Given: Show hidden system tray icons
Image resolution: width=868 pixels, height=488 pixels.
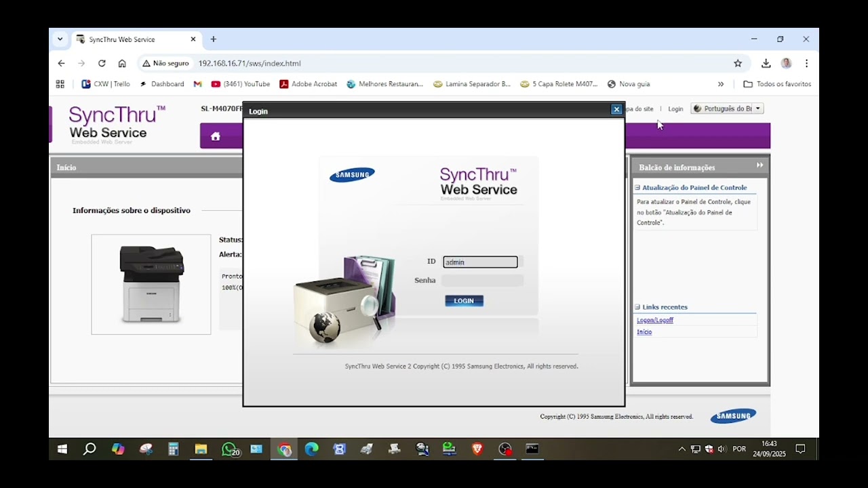Looking at the screenshot, I should coord(682,449).
